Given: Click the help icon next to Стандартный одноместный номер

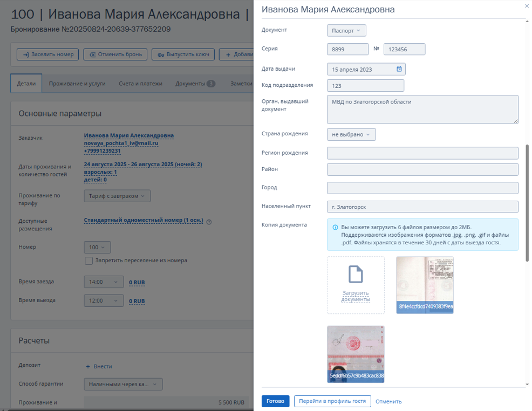Looking at the screenshot, I should 209,222.
